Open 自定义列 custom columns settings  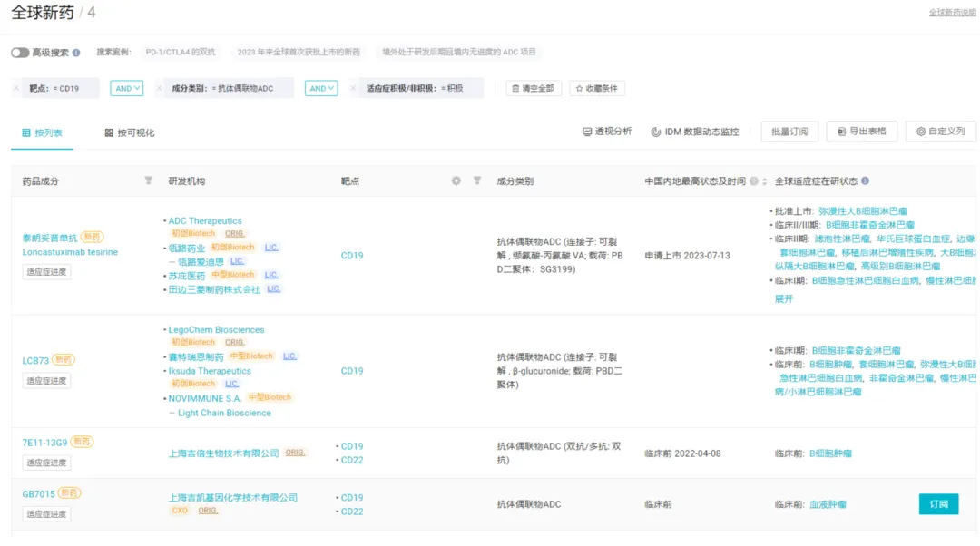(x=940, y=132)
